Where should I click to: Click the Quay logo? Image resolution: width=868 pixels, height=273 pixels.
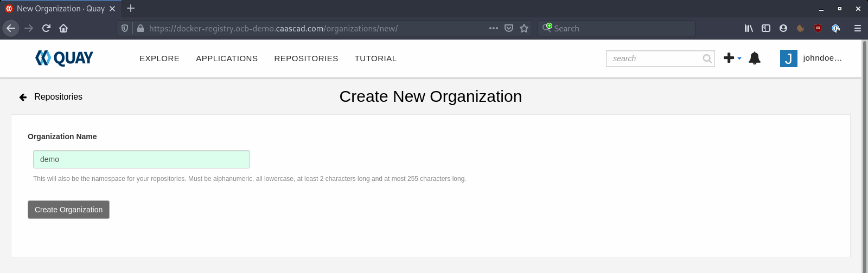(x=64, y=58)
